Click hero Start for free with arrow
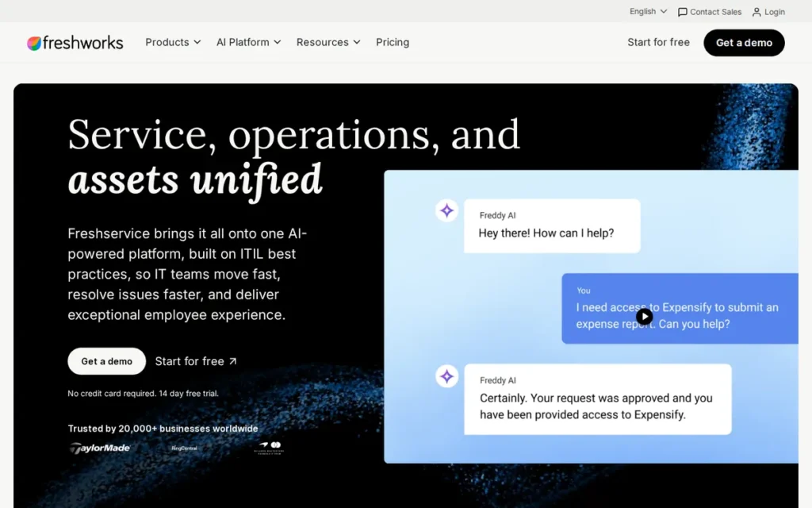Viewport: 812px width, 508px height. pos(196,361)
